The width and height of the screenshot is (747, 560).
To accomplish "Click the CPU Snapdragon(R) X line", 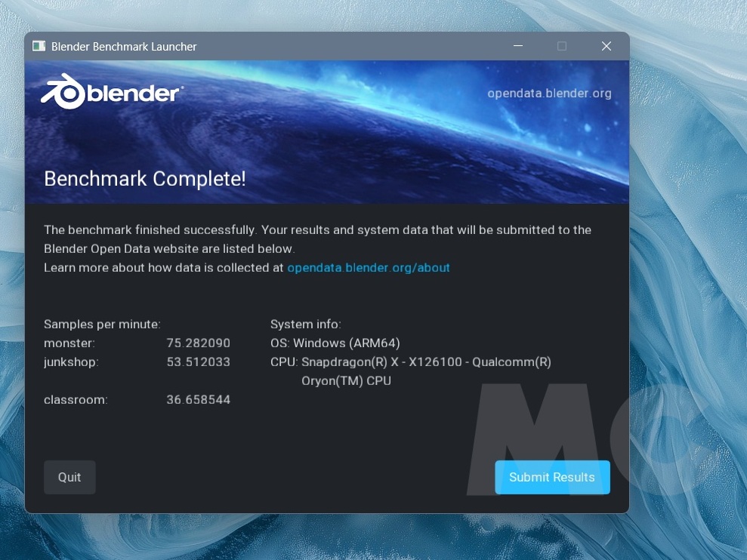I will (x=411, y=362).
